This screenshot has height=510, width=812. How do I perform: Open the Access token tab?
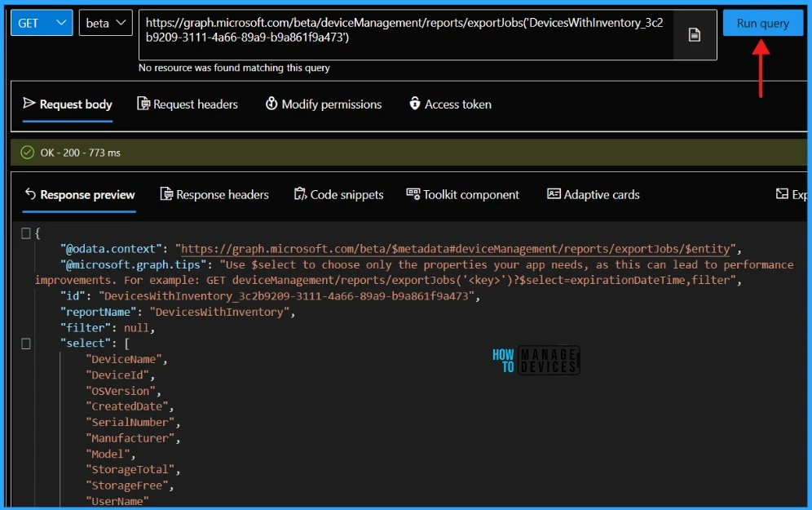450,104
